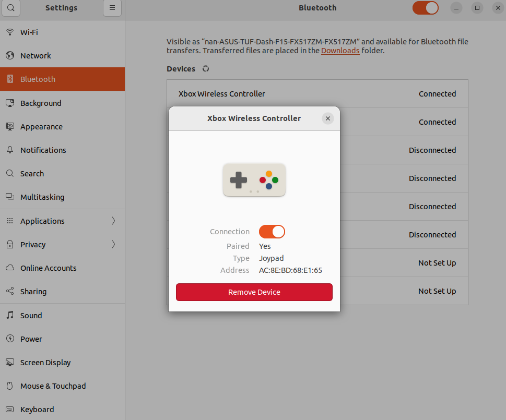Click the Joypad type value
Viewport: 506px width, 420px height.
coord(272,258)
